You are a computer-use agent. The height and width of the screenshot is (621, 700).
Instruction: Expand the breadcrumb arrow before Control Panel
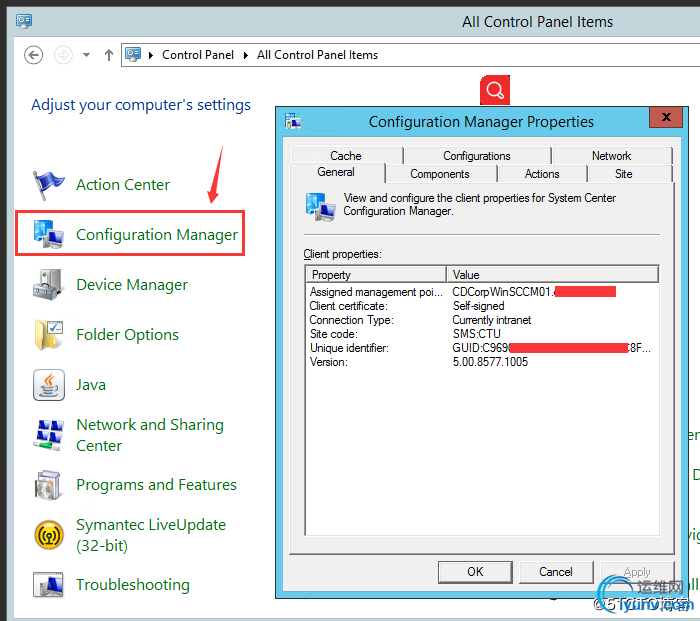click(151, 55)
